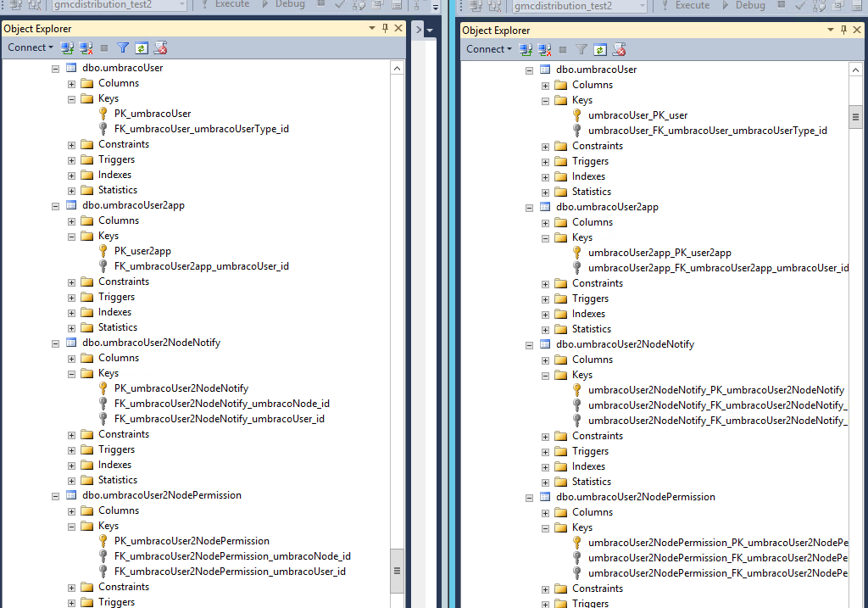868x608 pixels.
Task: Select FK_umbracoUser2NodeNotify_umbracoUser_id in left panel
Action: tap(220, 419)
